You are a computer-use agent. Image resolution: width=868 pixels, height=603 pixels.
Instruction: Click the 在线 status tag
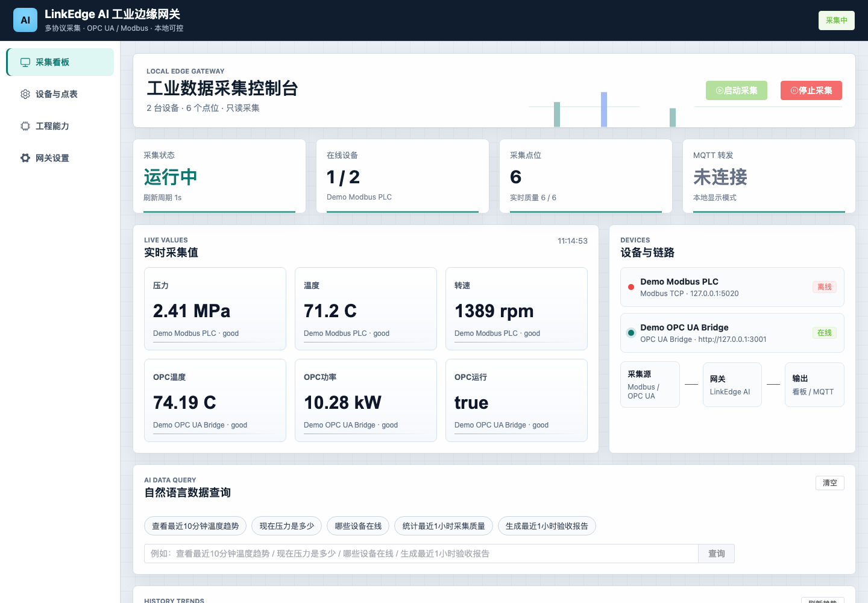[825, 333]
